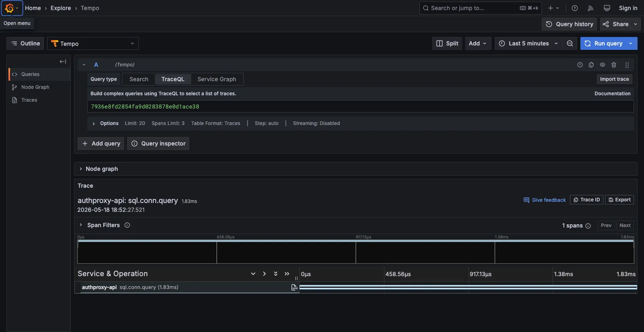
Task: Select the Service Graph query type
Action: pos(217,79)
